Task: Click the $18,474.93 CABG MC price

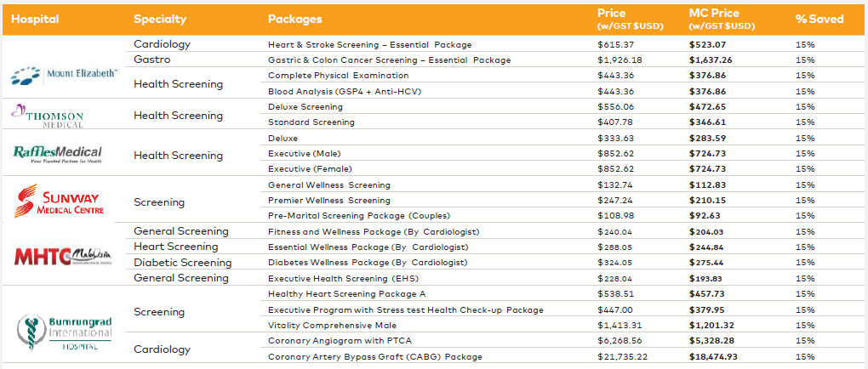Action: click(717, 357)
